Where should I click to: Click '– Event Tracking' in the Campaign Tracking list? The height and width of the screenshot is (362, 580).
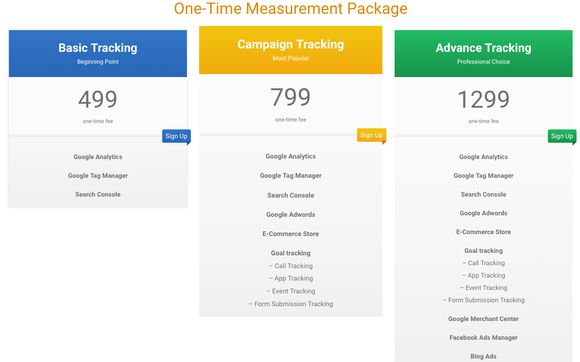[x=291, y=291]
